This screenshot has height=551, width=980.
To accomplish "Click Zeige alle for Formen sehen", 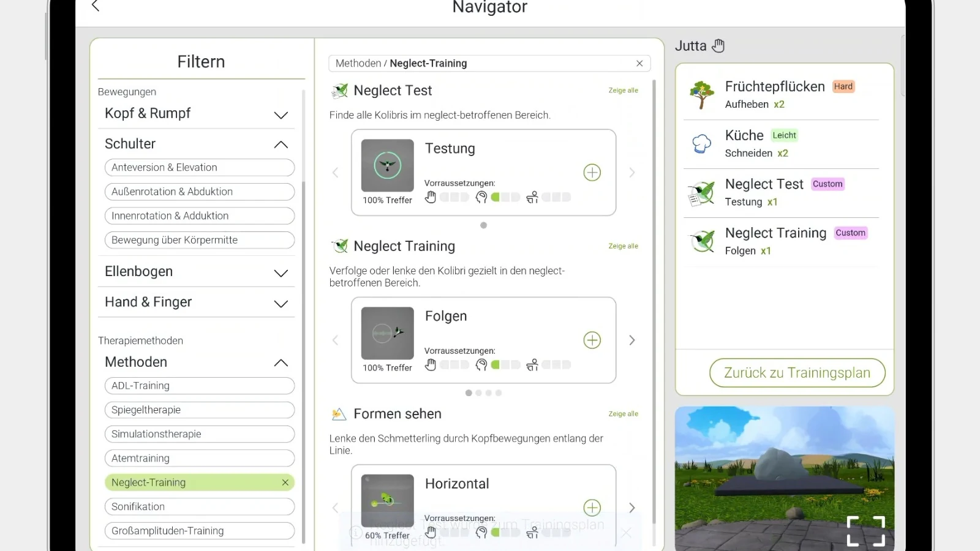I will coord(623,414).
